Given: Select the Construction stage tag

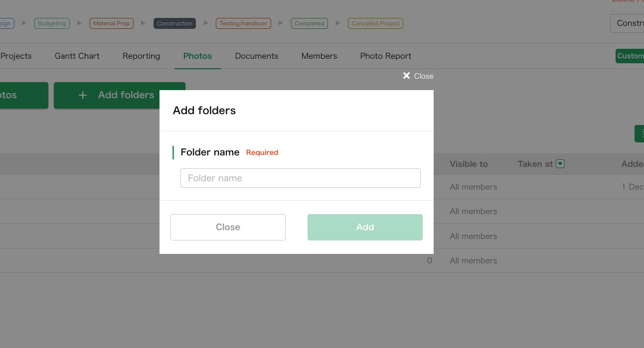Looking at the screenshot, I should coord(174,23).
